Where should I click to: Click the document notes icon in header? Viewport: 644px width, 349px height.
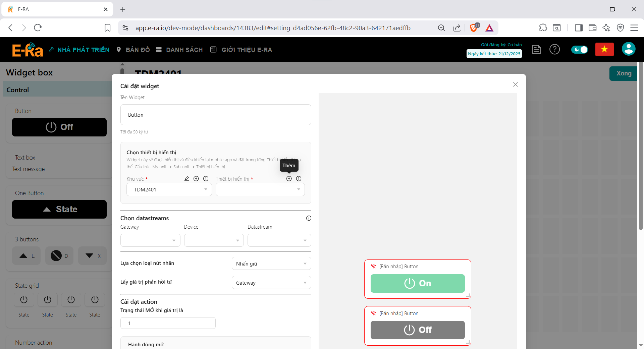536,50
